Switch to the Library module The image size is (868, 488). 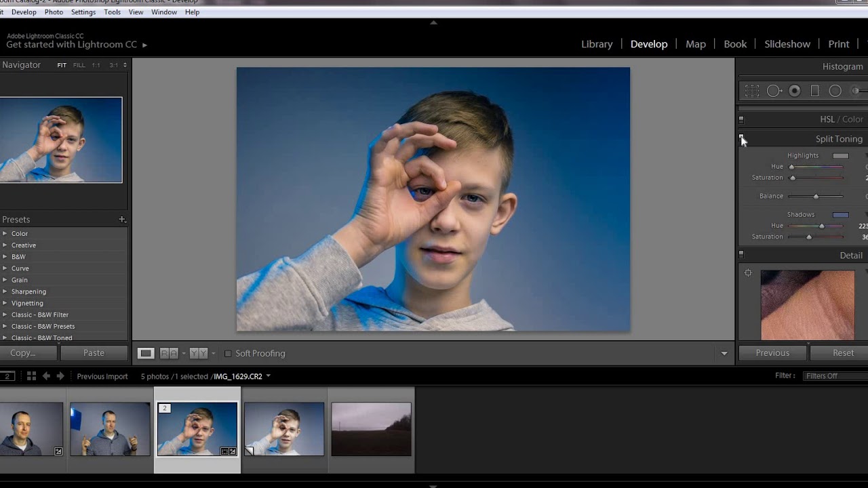(597, 44)
